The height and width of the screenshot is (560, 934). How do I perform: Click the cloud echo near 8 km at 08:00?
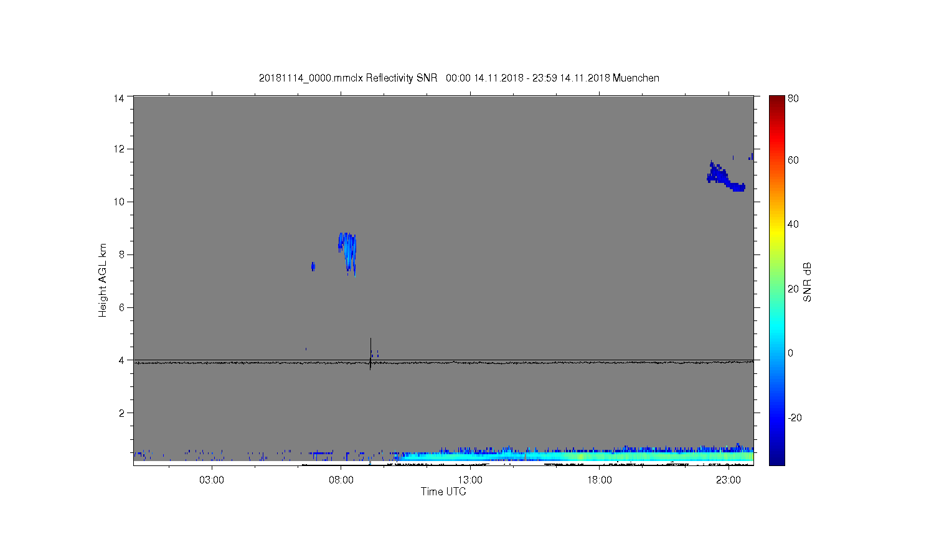point(347,253)
